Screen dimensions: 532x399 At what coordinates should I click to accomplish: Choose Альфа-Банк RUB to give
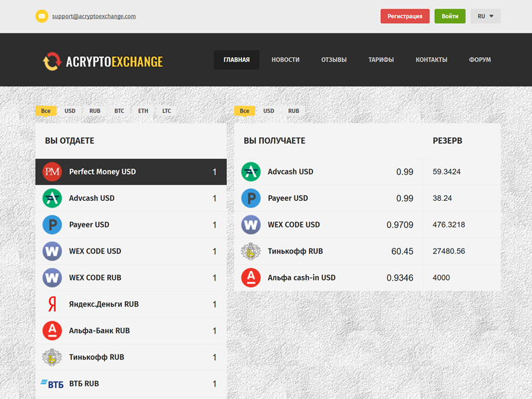point(131,331)
